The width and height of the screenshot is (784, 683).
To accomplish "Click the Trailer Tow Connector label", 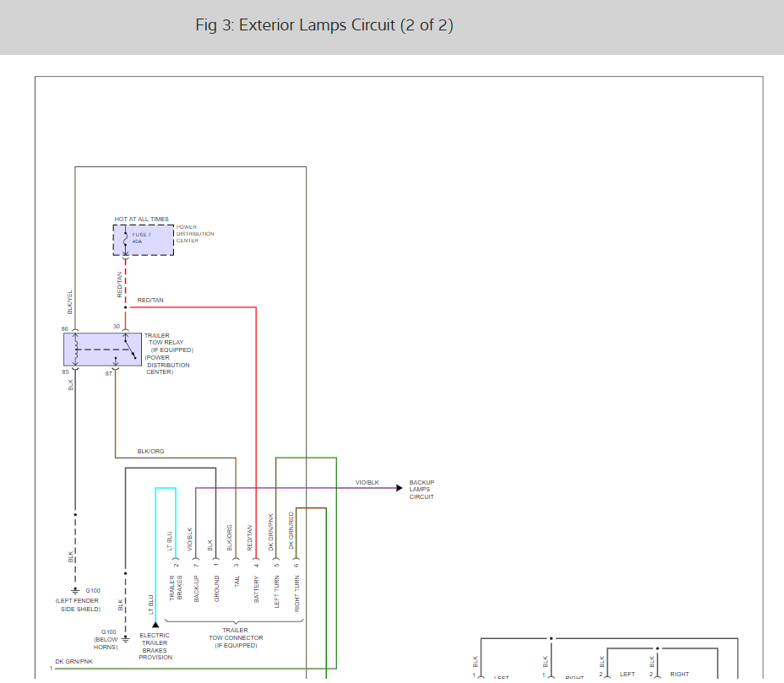I will 236,638.
